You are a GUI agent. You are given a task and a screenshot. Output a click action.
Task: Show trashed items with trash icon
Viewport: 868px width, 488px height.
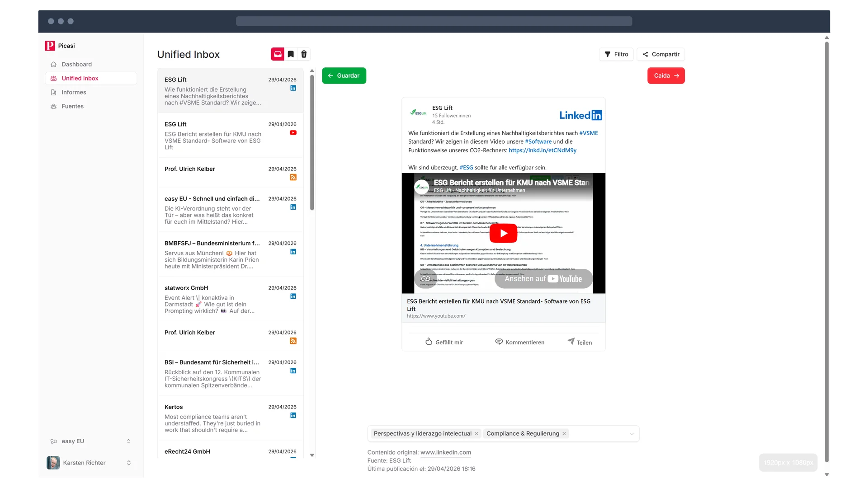pos(304,54)
